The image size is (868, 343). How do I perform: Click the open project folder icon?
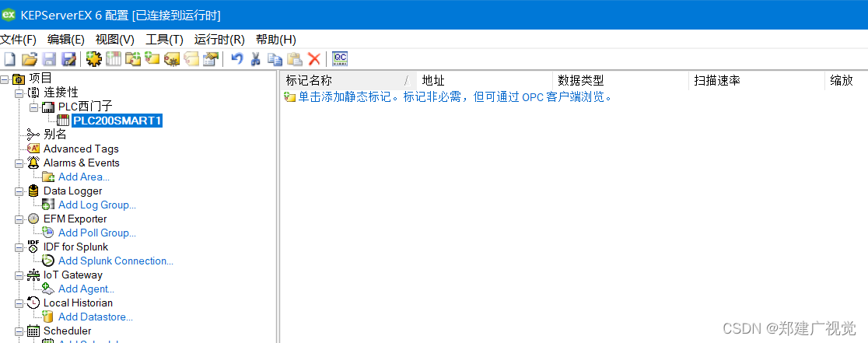[30, 59]
